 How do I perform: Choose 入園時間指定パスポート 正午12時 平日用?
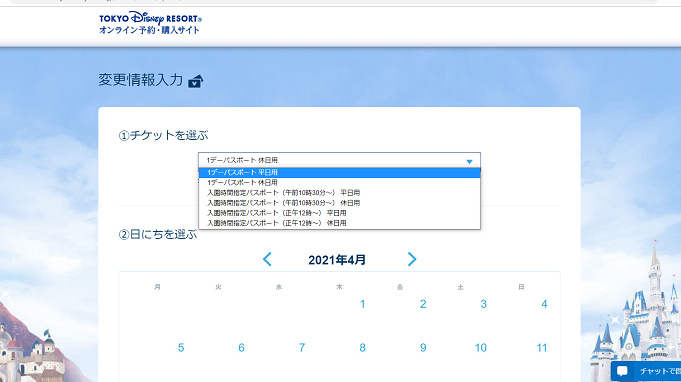[x=339, y=213]
